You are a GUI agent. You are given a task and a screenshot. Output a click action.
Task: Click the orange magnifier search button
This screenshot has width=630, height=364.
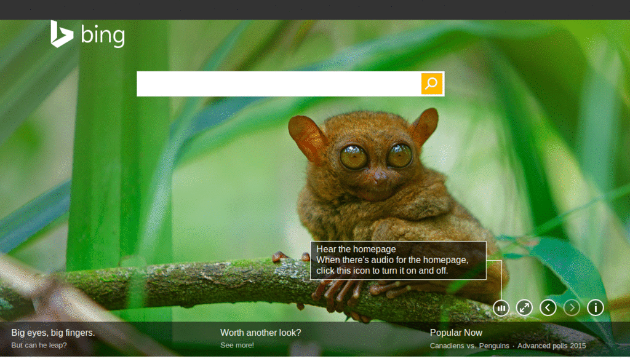pyautogui.click(x=432, y=84)
